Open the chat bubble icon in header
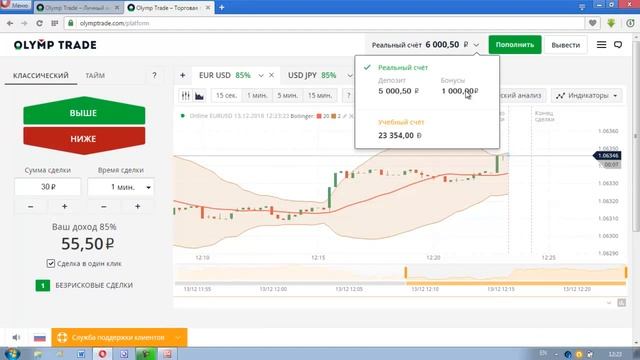 point(618,44)
